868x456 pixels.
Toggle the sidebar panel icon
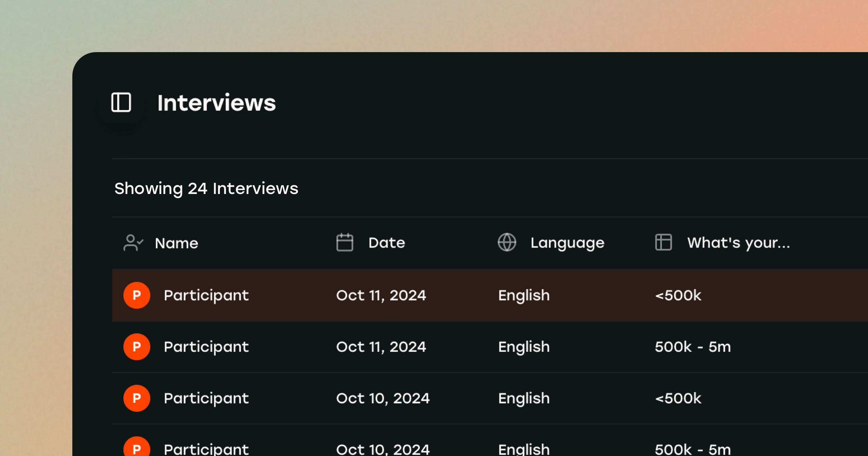[x=121, y=102]
